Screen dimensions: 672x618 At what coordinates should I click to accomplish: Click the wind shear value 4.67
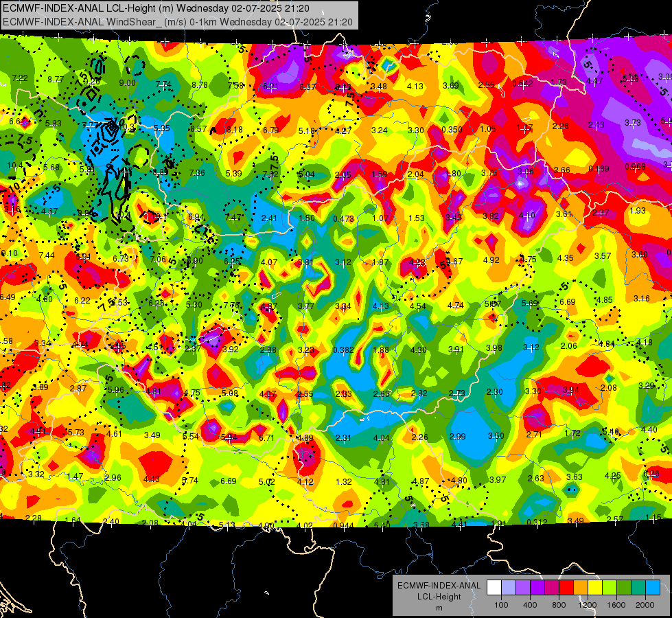49,211
